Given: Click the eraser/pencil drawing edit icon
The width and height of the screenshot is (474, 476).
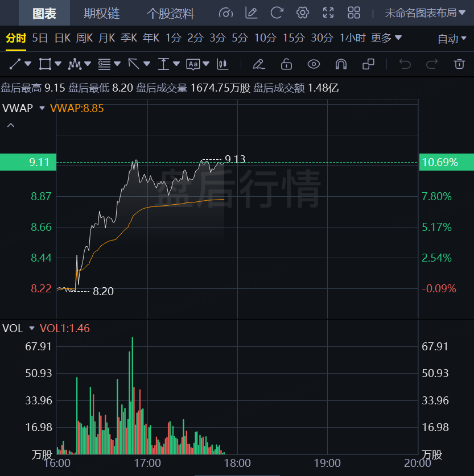Looking at the screenshot, I should [x=259, y=64].
